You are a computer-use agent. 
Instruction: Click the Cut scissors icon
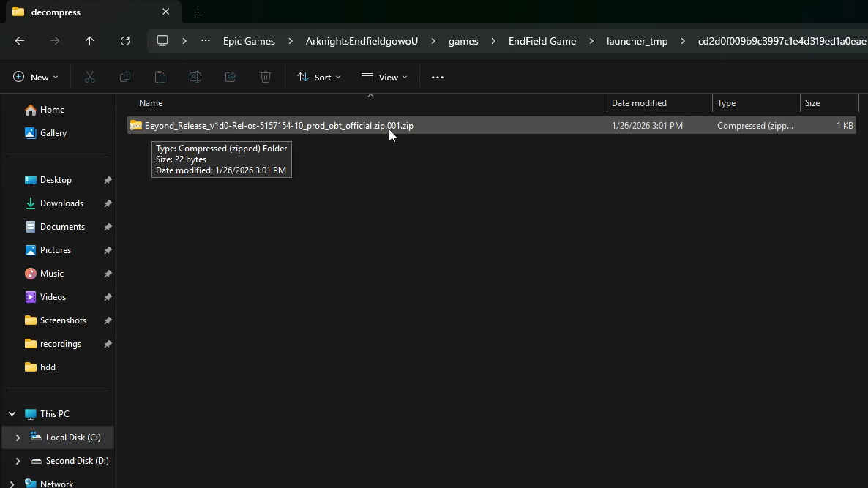90,77
